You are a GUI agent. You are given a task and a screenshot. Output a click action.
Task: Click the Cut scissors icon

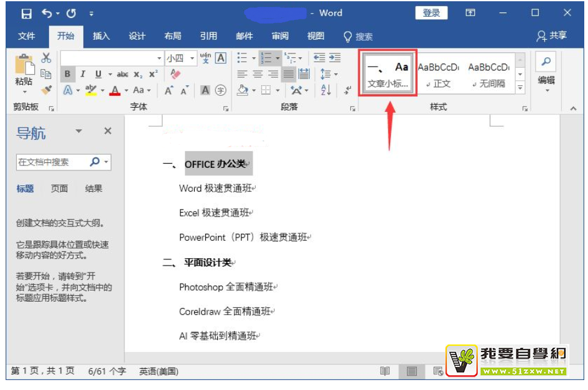(x=46, y=58)
